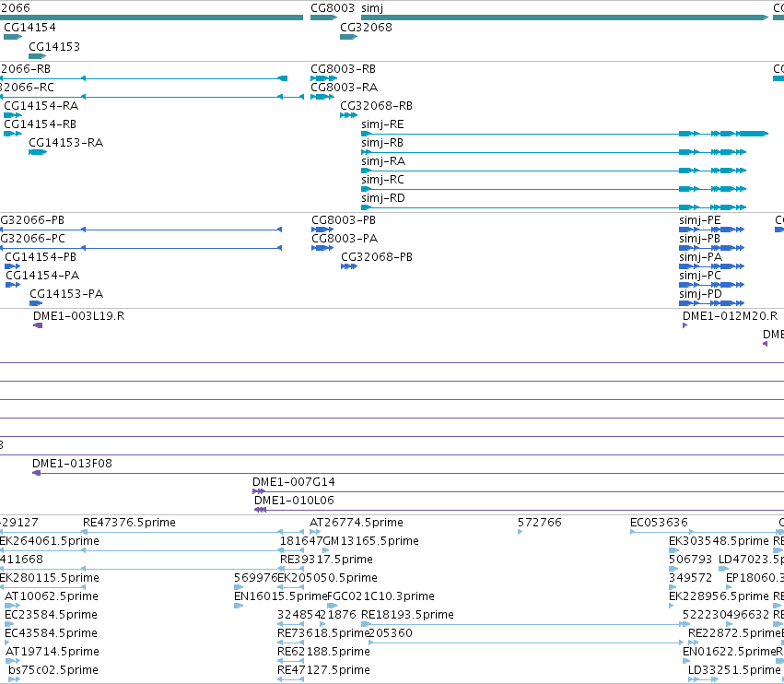Open the simj-RA transcript
784x684 pixels.
(383, 161)
